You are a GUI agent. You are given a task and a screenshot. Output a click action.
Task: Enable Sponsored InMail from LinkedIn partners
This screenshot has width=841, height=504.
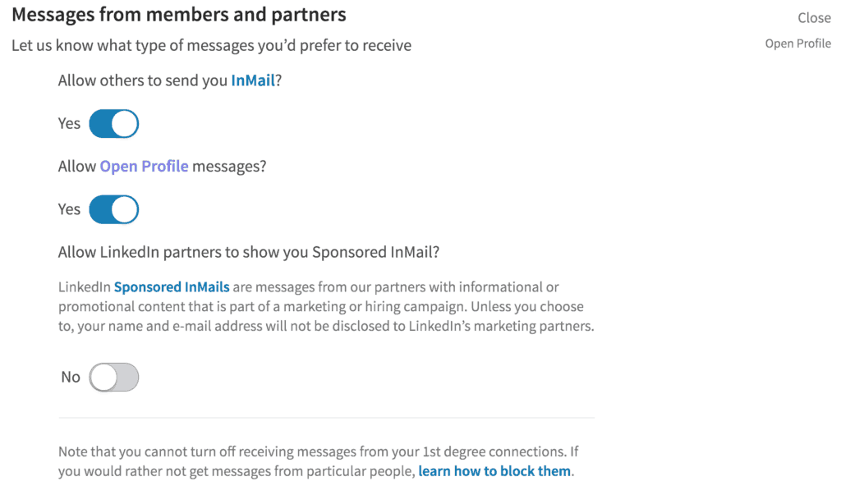point(113,377)
